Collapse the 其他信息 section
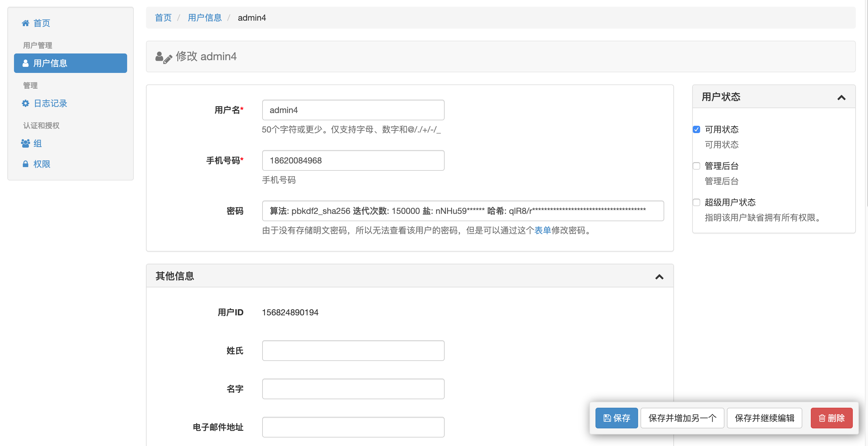 [x=659, y=277]
